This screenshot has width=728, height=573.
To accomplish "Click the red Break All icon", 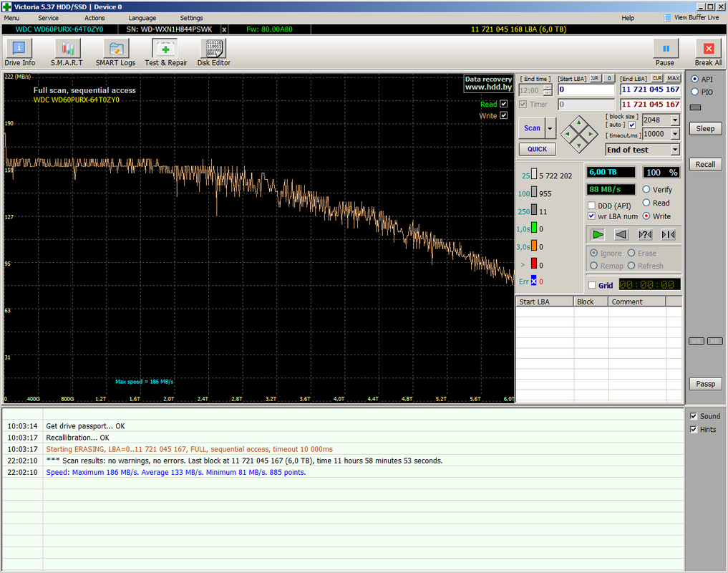I will click(x=708, y=49).
